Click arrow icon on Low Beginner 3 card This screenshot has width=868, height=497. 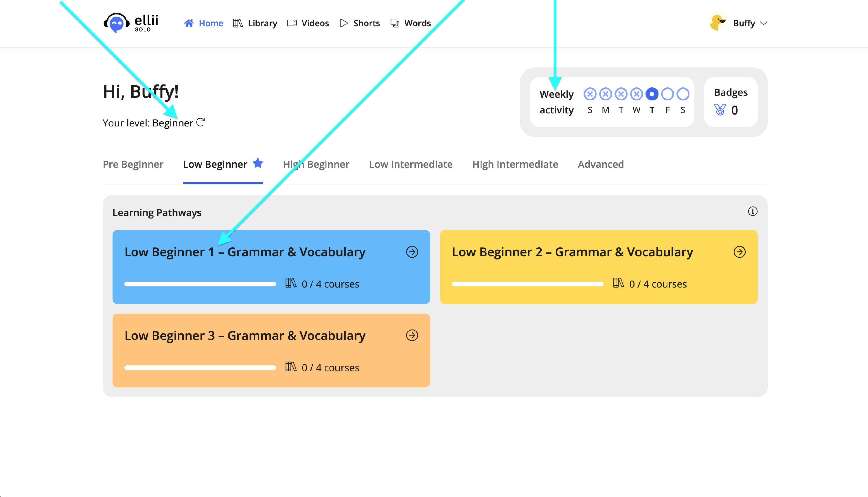click(412, 335)
